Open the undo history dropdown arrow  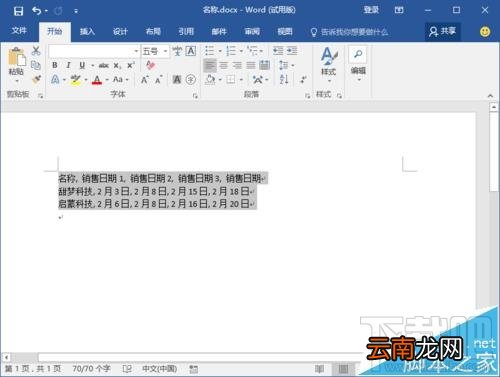46,11
